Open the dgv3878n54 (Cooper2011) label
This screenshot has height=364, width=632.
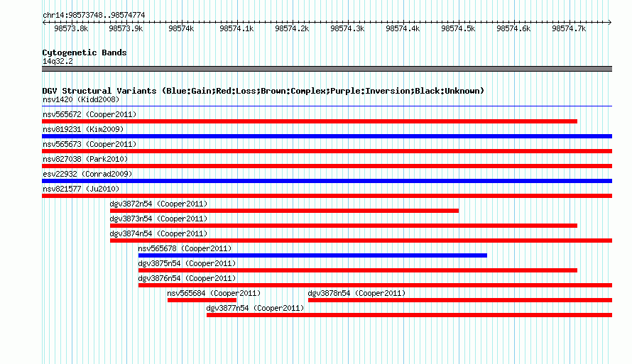356,293
